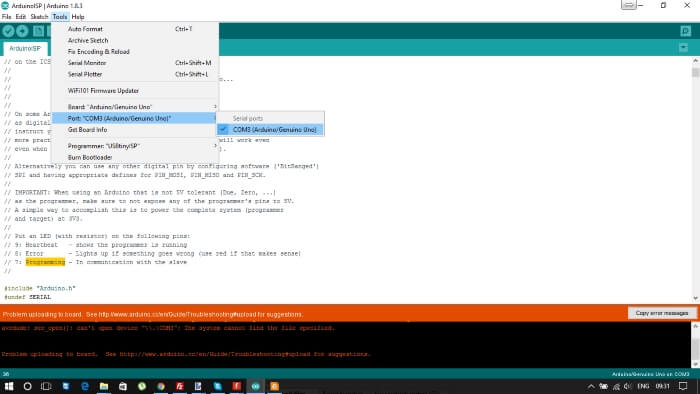Switch to the ArduinoISP sketch tab

[25, 48]
